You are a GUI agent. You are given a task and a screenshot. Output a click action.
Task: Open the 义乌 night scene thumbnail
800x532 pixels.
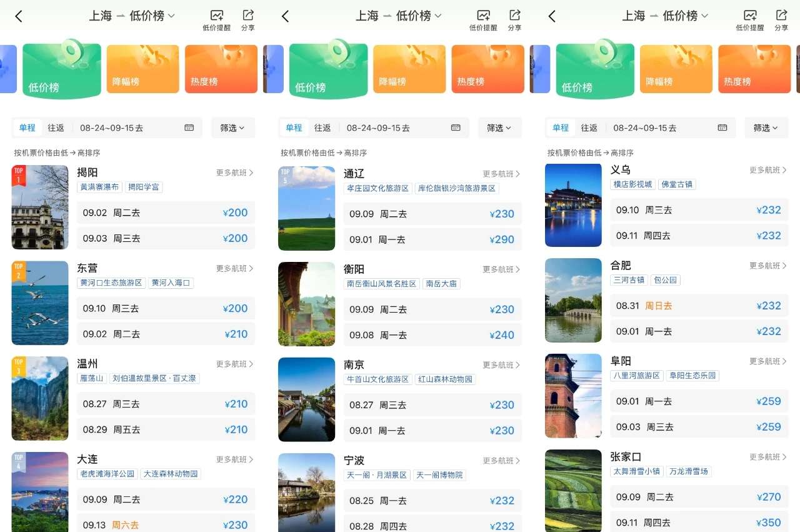(573, 205)
